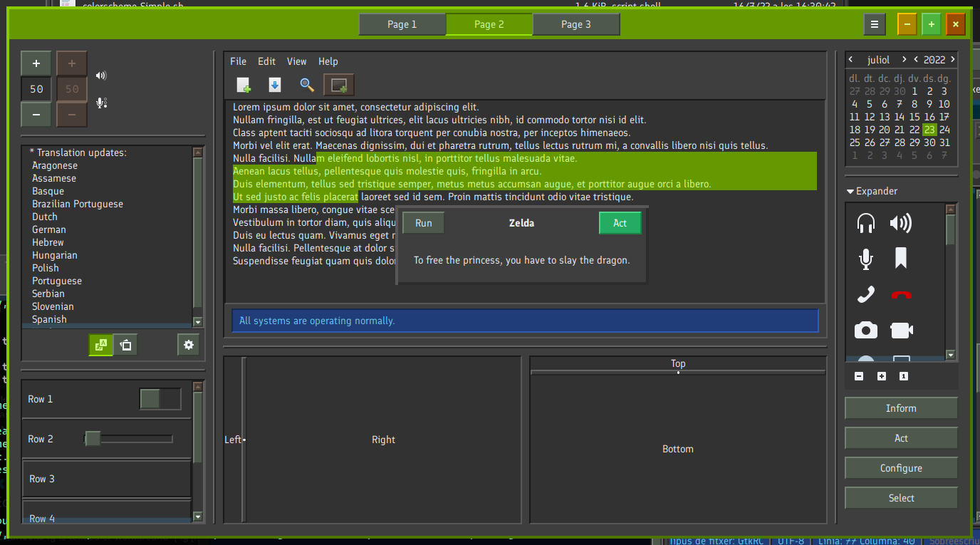Click the blue down-arrow save icon

tap(274, 85)
